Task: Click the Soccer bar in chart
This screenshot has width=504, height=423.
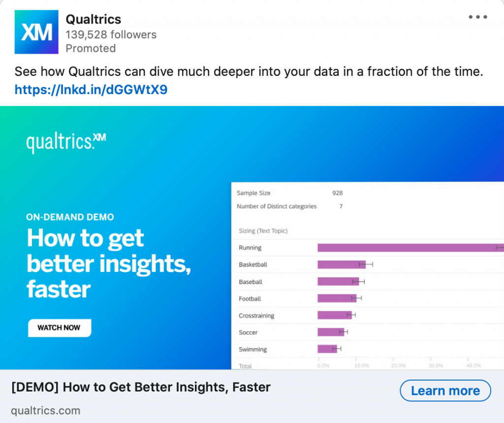Action: (330, 332)
